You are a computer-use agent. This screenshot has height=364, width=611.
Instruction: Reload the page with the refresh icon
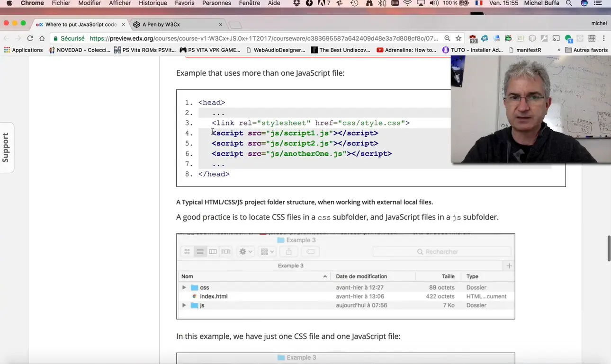(30, 38)
